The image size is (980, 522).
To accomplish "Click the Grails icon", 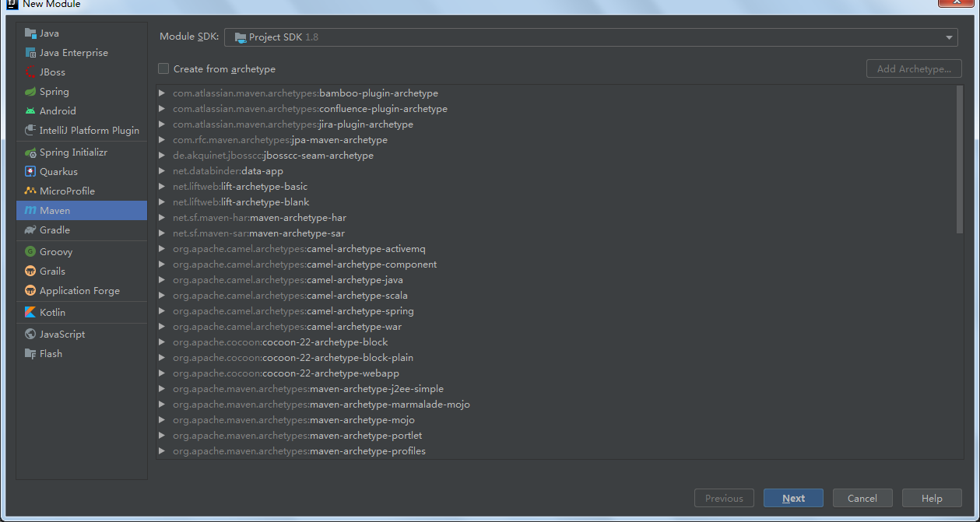I will point(30,272).
